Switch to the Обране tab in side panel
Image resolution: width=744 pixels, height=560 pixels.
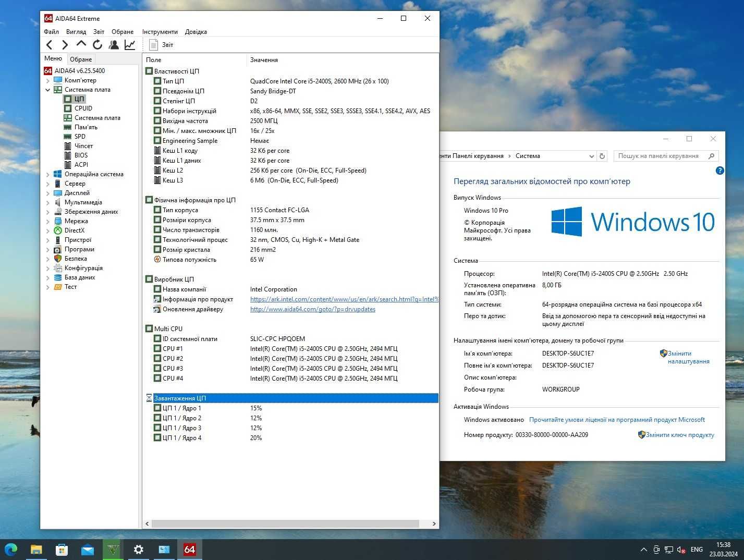pyautogui.click(x=81, y=59)
